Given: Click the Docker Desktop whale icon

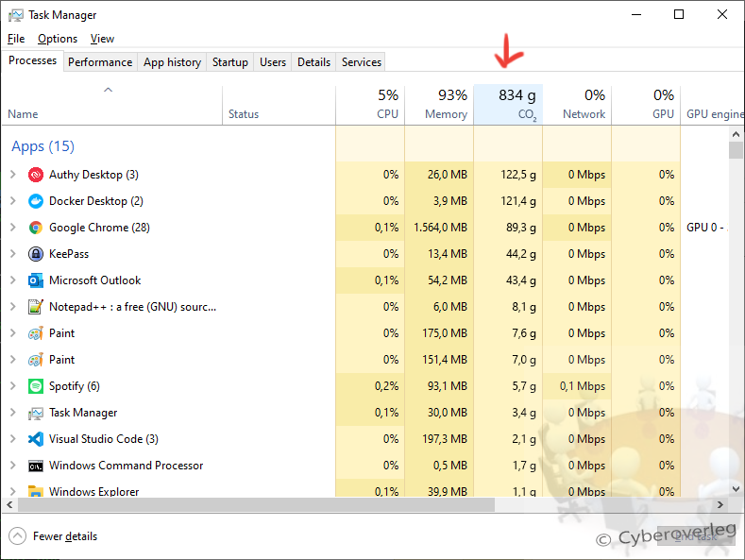Looking at the screenshot, I should point(36,201).
